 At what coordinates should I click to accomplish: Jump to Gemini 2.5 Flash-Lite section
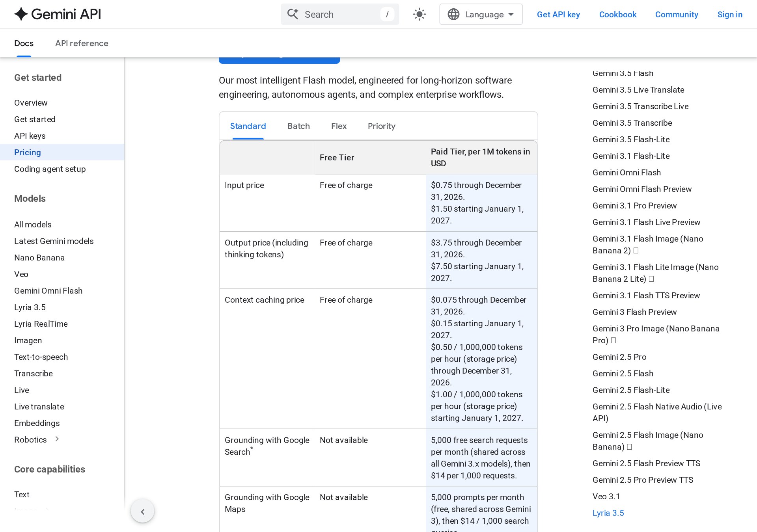[x=631, y=390]
